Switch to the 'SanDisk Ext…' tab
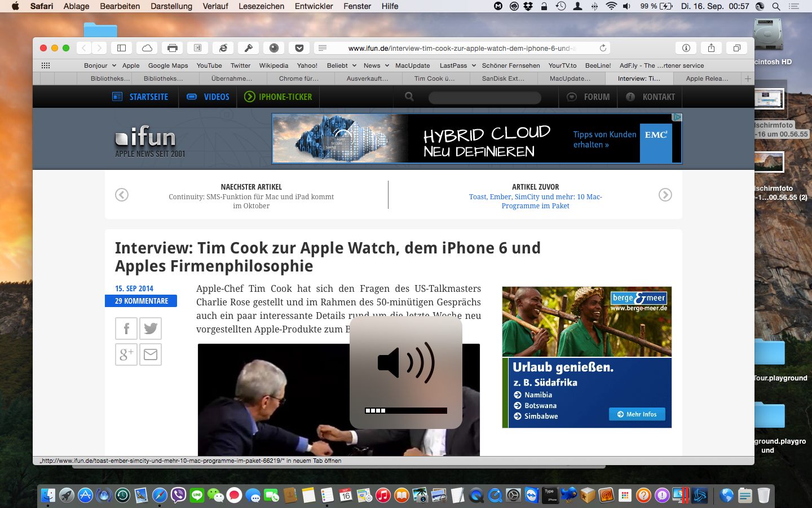812x508 pixels. [x=504, y=78]
